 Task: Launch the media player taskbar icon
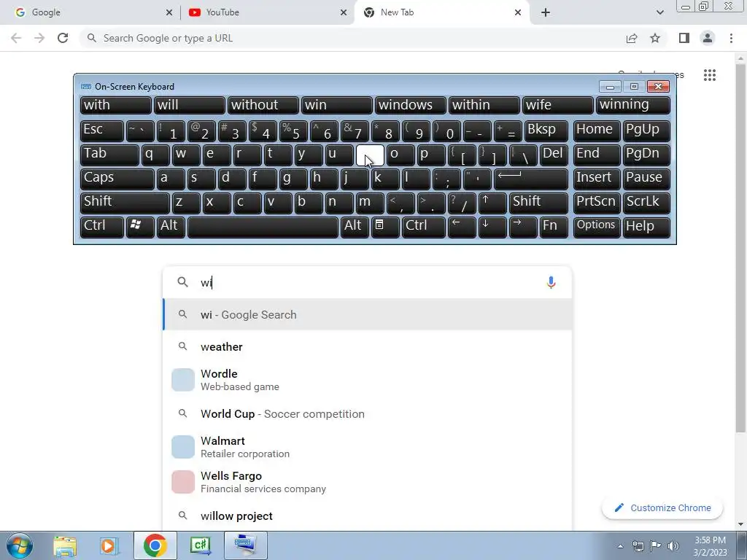(x=109, y=545)
